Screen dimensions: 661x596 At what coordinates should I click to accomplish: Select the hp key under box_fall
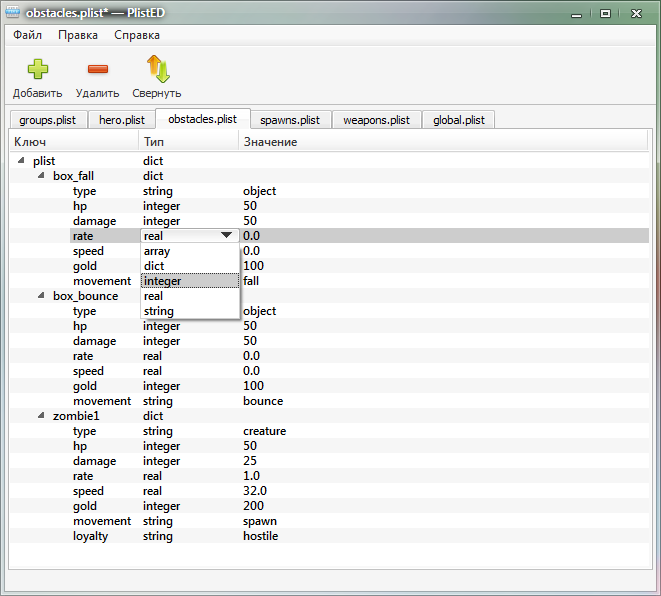[80, 206]
